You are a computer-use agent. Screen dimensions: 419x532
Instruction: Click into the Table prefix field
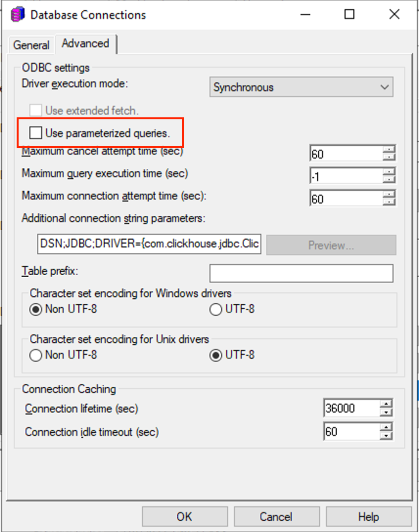301,273
